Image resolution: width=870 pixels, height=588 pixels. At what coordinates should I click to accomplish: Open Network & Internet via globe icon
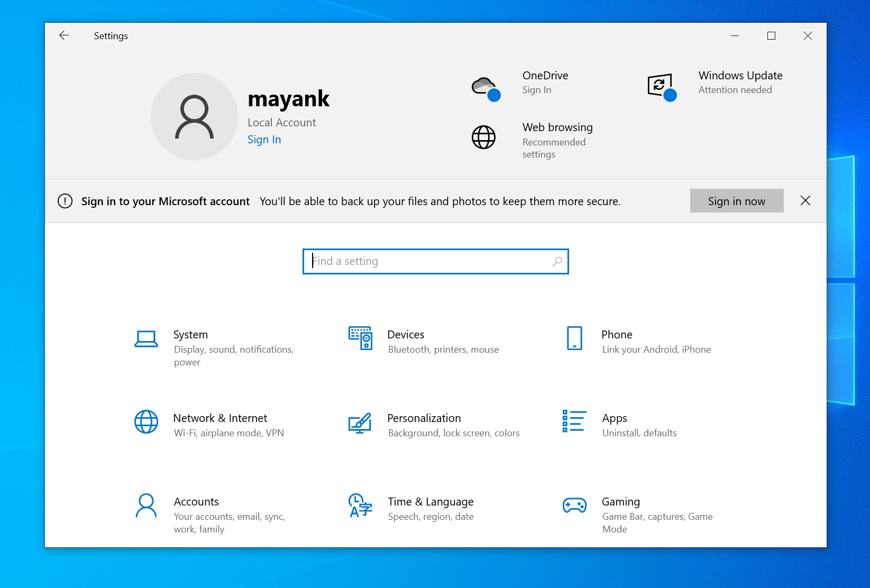coord(146,422)
